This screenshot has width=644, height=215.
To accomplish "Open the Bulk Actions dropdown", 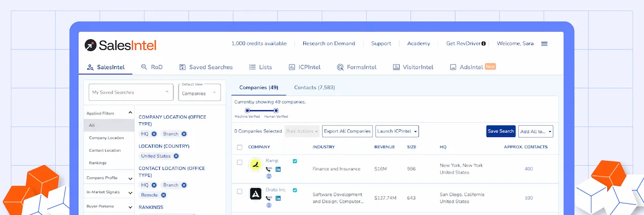I will pos(302,131).
